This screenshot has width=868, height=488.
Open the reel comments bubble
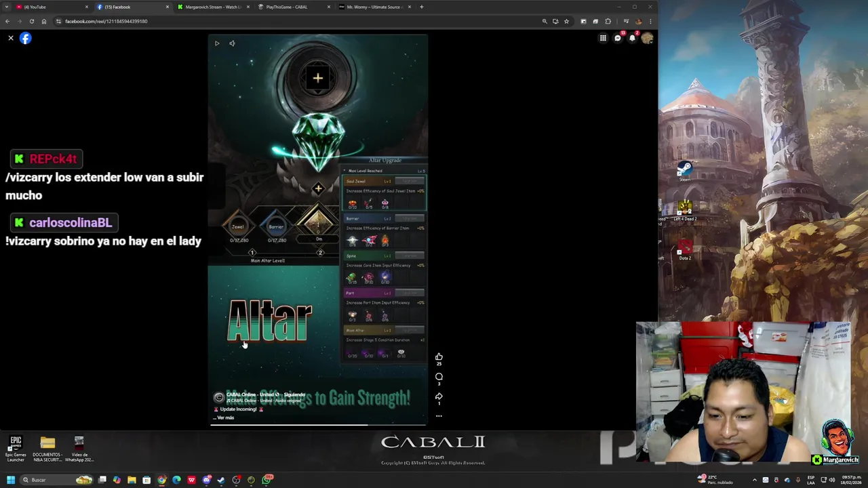point(439,377)
